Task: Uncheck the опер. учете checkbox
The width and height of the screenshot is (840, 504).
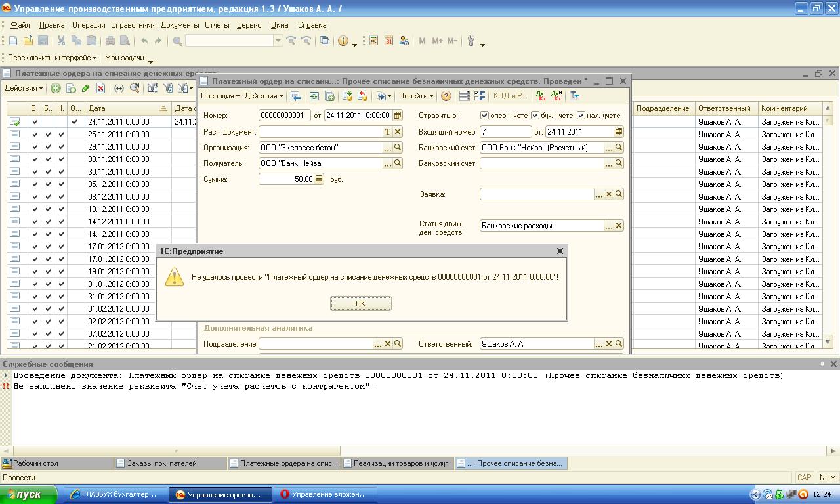Action: click(x=484, y=115)
